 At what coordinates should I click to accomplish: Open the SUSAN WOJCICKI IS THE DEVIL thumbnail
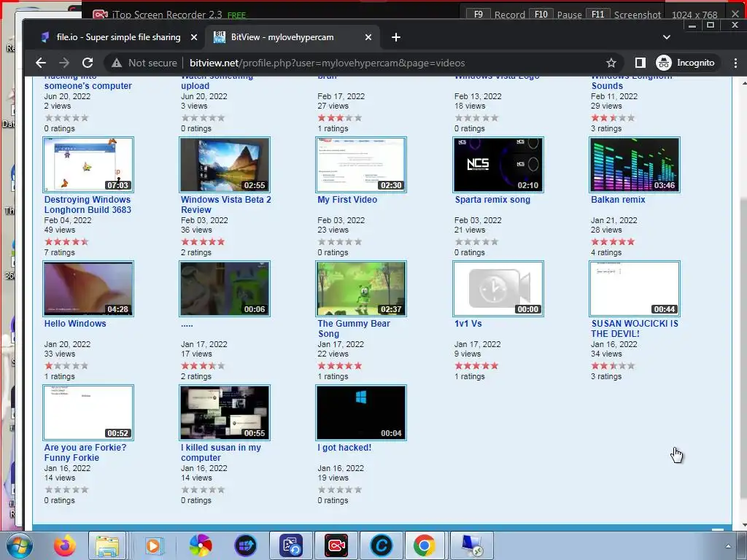(635, 289)
